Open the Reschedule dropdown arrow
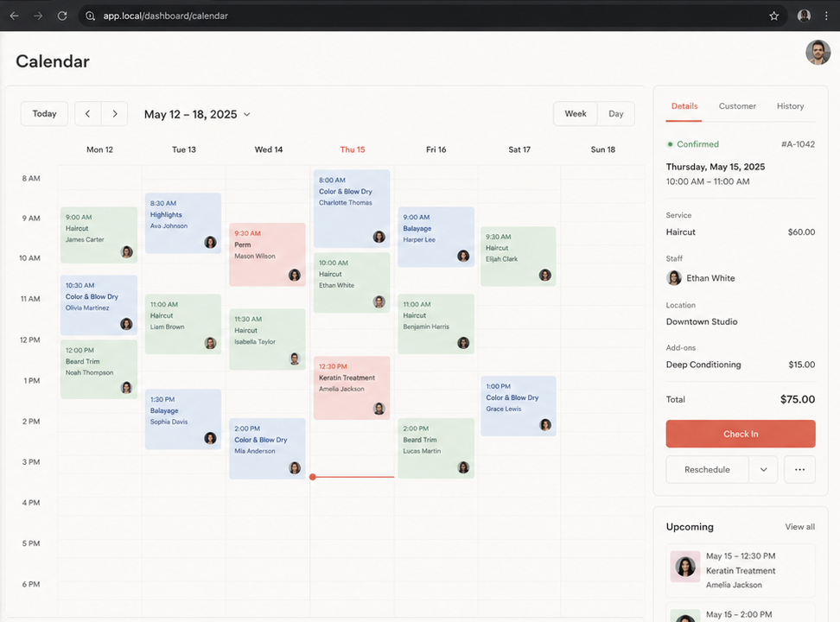The image size is (840, 622). point(763,469)
